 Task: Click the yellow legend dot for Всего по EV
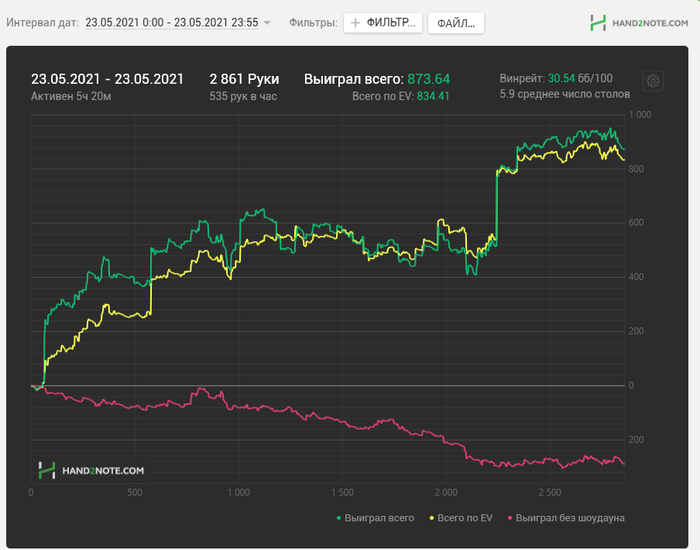tap(432, 518)
